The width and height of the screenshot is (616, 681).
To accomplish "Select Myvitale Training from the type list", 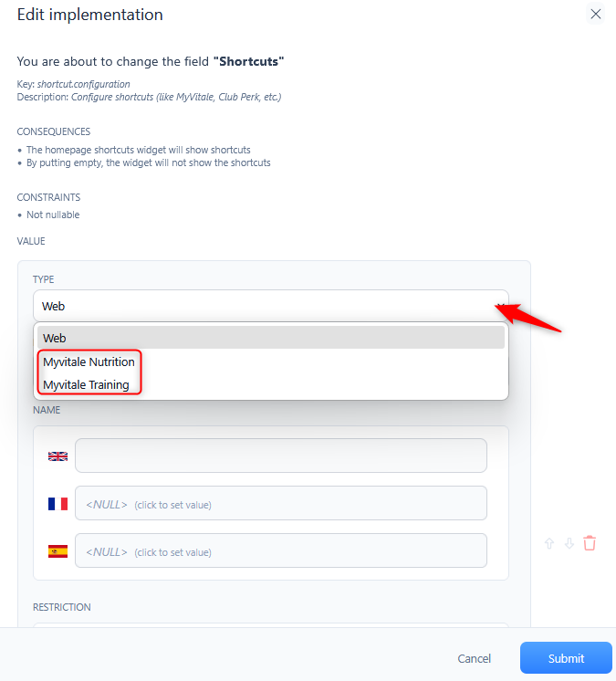I will 86,385.
